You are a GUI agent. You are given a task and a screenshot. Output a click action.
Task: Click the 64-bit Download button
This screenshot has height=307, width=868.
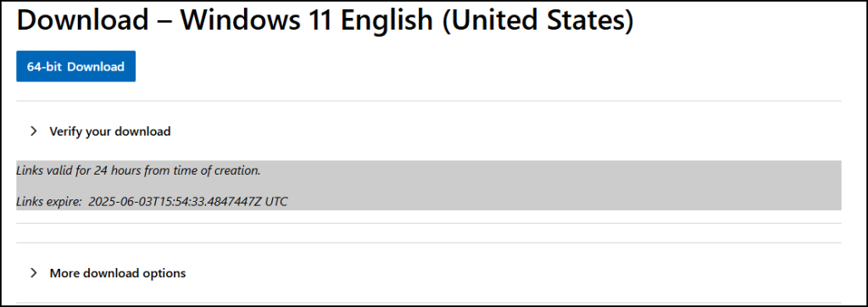75,66
